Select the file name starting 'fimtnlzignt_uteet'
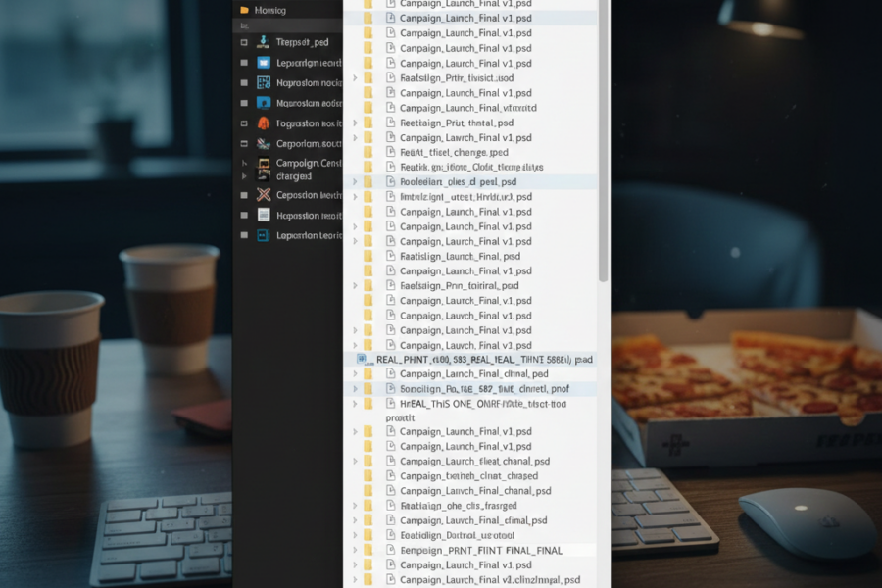 click(x=465, y=196)
